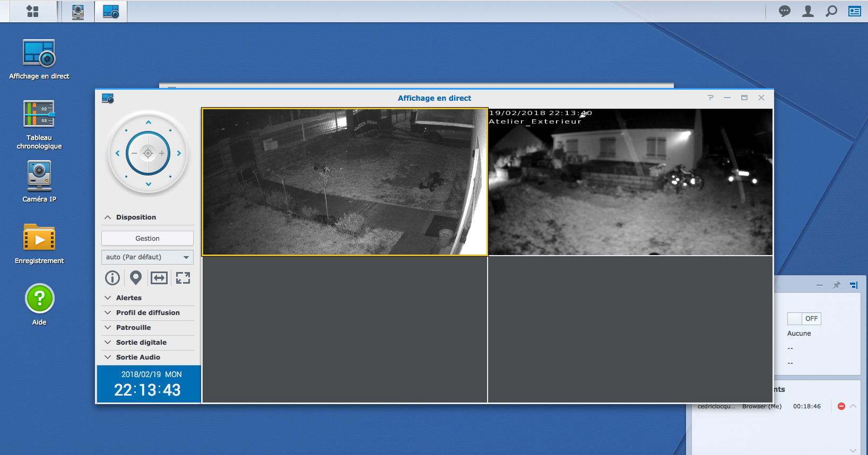Zoom in with PTZ plus control

162,153
